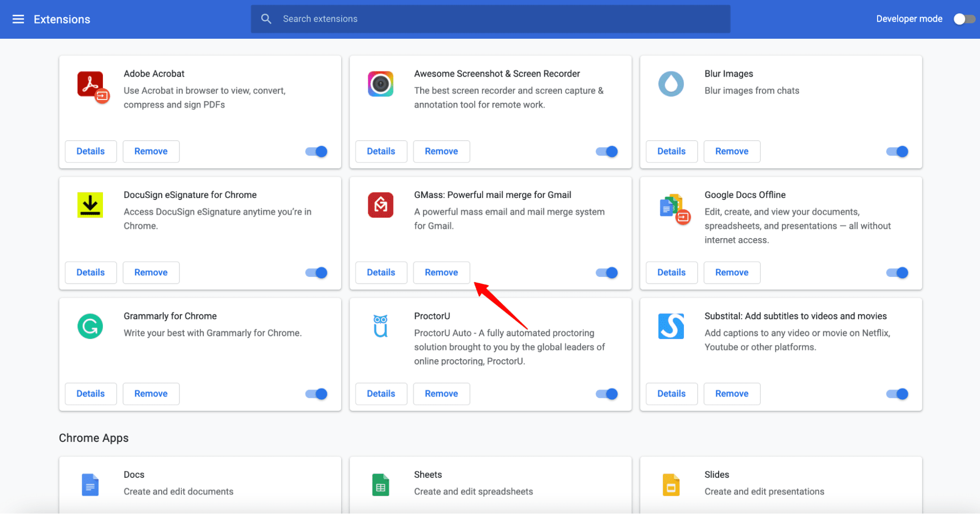This screenshot has height=514, width=980.
Task: Click the ProctorU owl icon
Action: pyautogui.click(x=380, y=326)
